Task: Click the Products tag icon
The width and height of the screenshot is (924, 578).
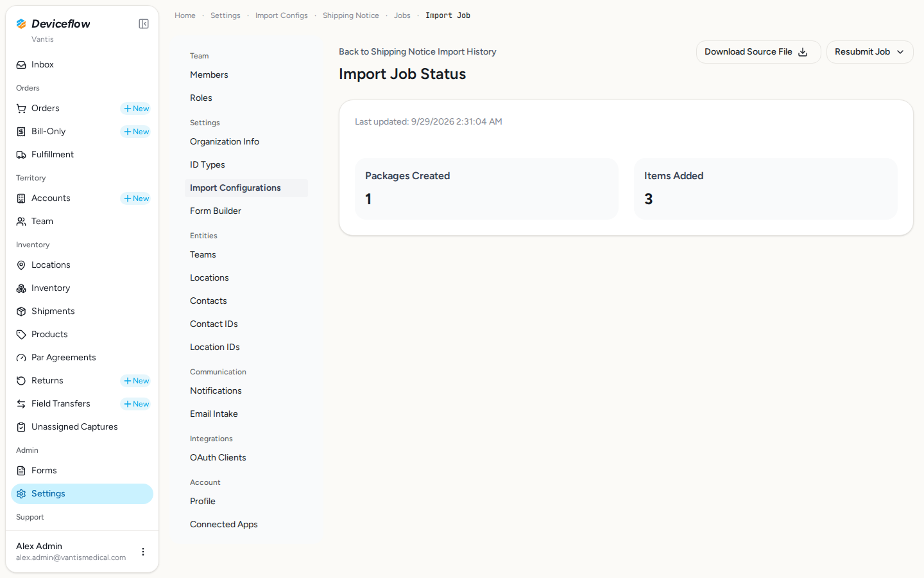Action: click(x=21, y=335)
